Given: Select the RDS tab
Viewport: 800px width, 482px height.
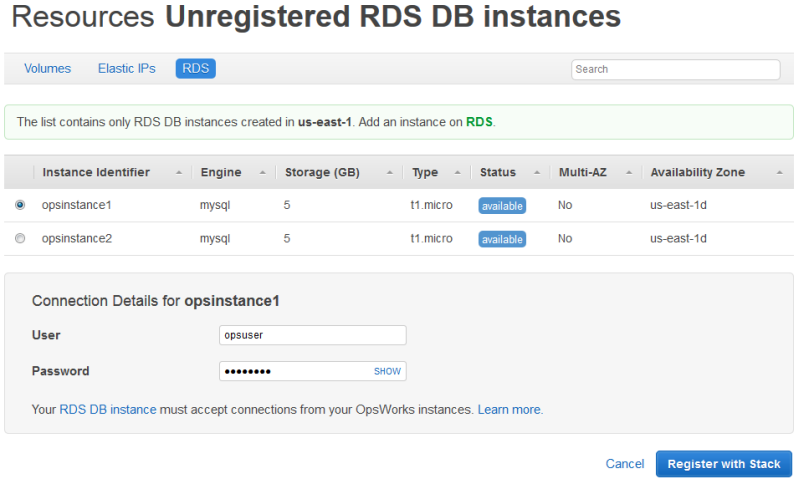Looking at the screenshot, I should point(195,68).
